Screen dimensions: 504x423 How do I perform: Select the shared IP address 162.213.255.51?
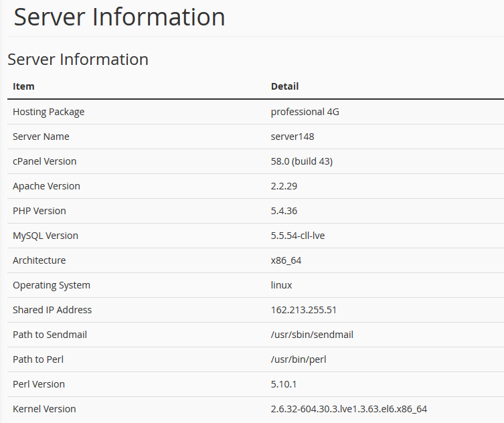pyautogui.click(x=304, y=310)
